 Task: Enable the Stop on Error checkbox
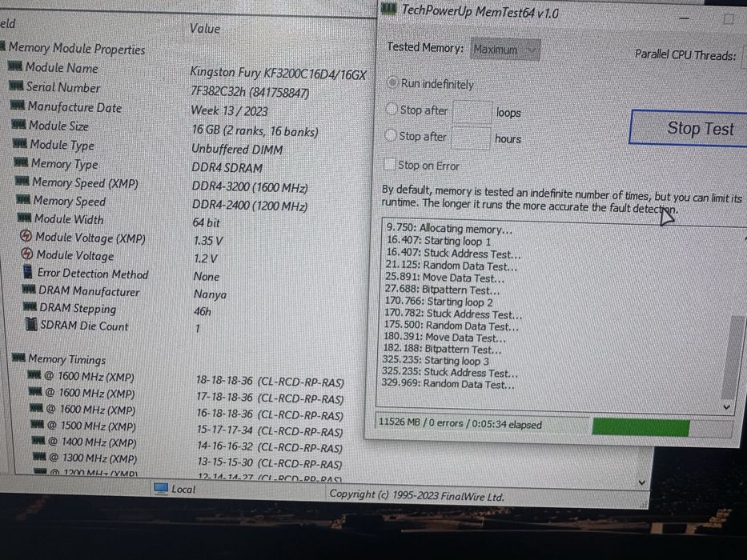pos(389,164)
